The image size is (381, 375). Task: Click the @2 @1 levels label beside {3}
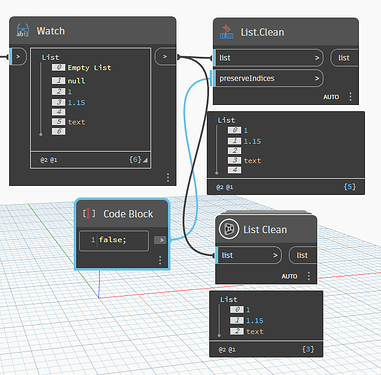pos(227,350)
